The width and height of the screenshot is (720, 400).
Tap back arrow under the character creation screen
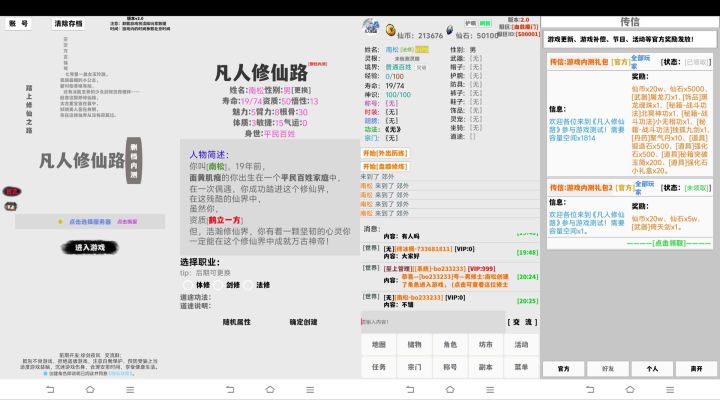230,389
